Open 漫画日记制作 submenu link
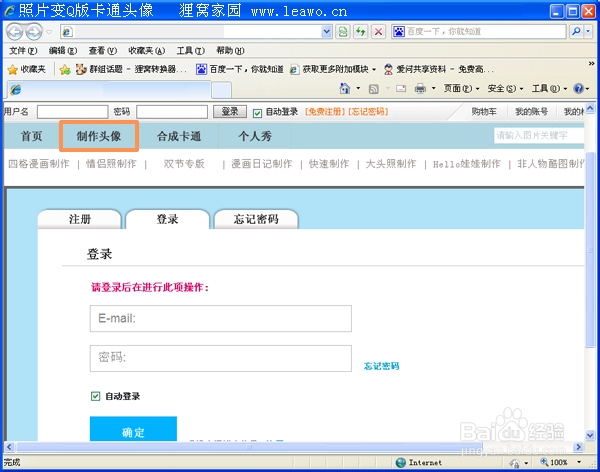The width and height of the screenshot is (600, 472). coord(262,164)
